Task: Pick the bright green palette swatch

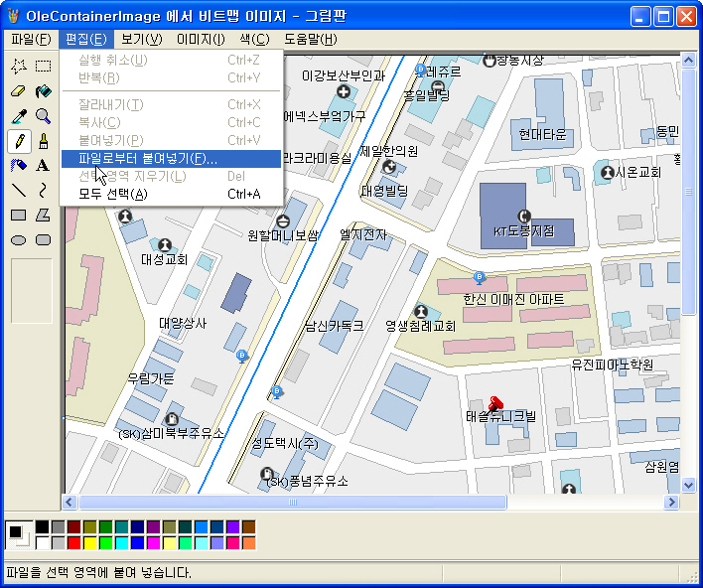Action: [x=106, y=542]
